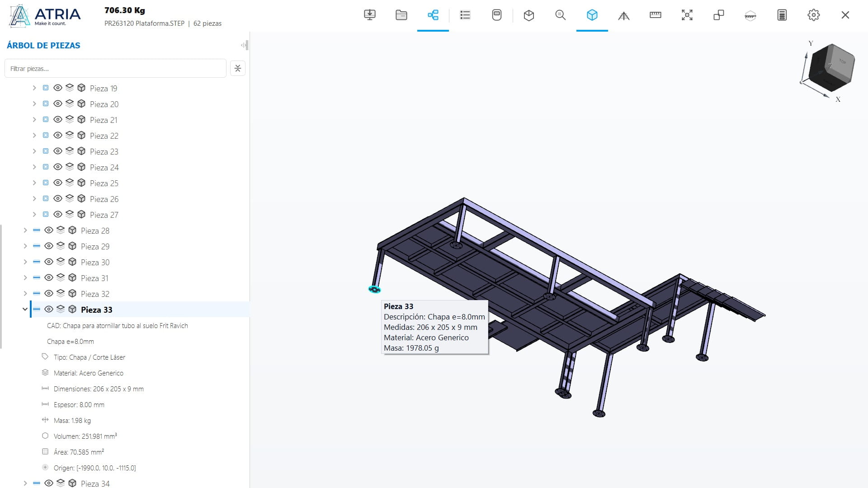868x488 pixels.
Task: Toggle visibility eye of Pieza 34
Action: 49,483
